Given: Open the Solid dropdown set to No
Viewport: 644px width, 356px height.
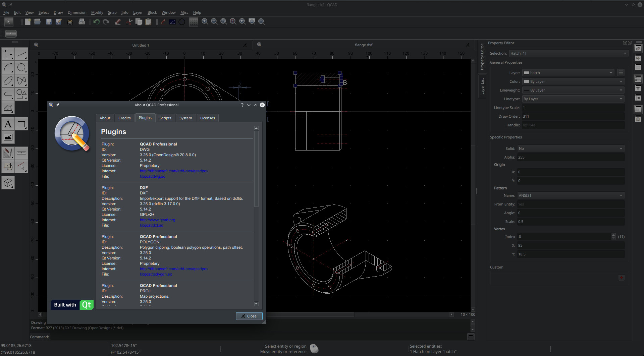Looking at the screenshot, I should (571, 149).
